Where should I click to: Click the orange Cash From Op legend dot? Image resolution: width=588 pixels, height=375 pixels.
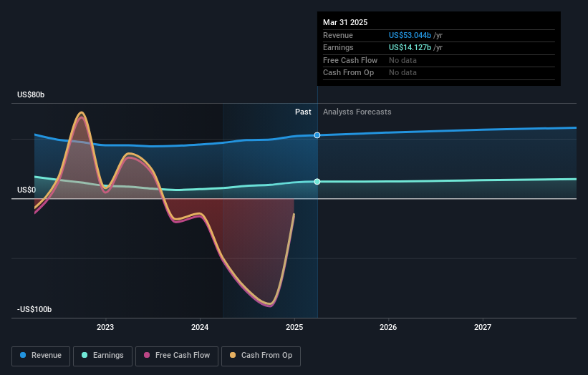click(233, 355)
